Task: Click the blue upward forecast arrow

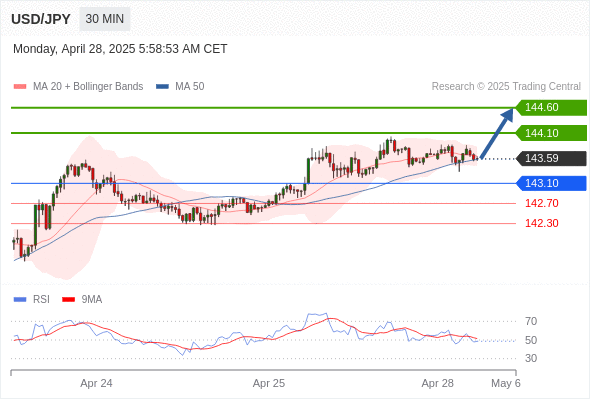Action: point(497,133)
